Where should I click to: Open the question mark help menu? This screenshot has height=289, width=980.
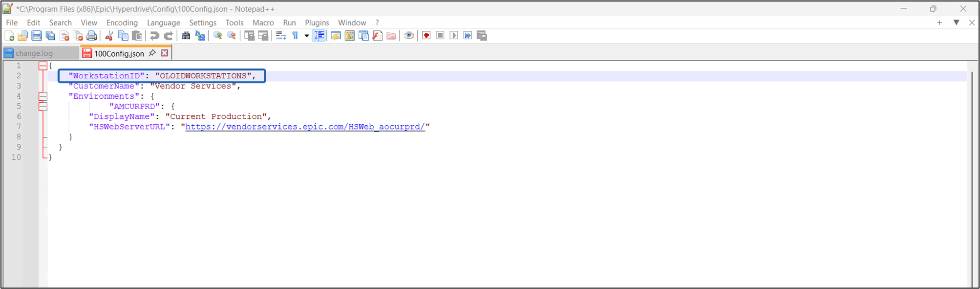pyautogui.click(x=377, y=22)
